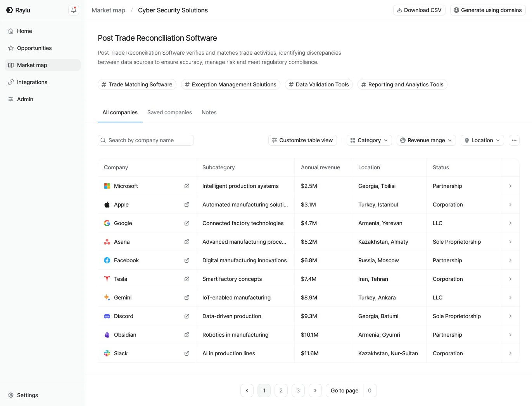This screenshot has height=406, width=532.
Task: Open Gemini's external link icon
Action: tap(187, 298)
